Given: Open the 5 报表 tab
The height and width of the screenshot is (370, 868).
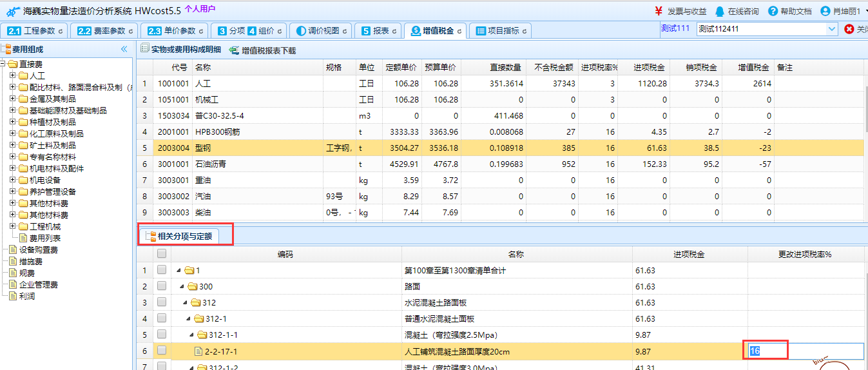Looking at the screenshot, I should [378, 31].
